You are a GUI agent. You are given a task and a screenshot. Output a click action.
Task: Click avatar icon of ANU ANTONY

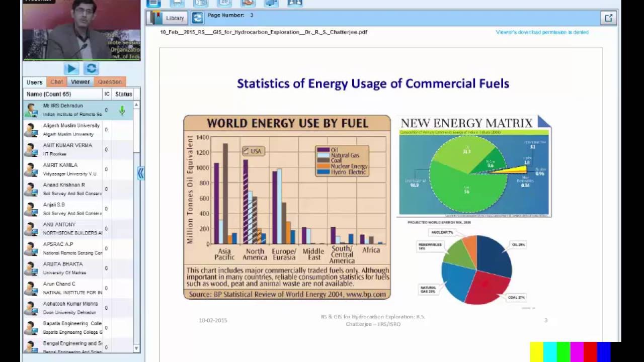[x=32, y=229]
